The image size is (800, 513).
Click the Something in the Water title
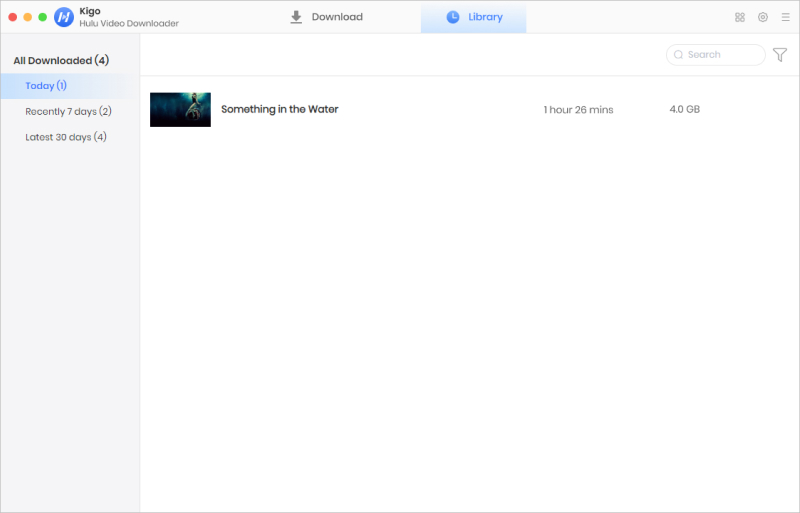tap(280, 109)
